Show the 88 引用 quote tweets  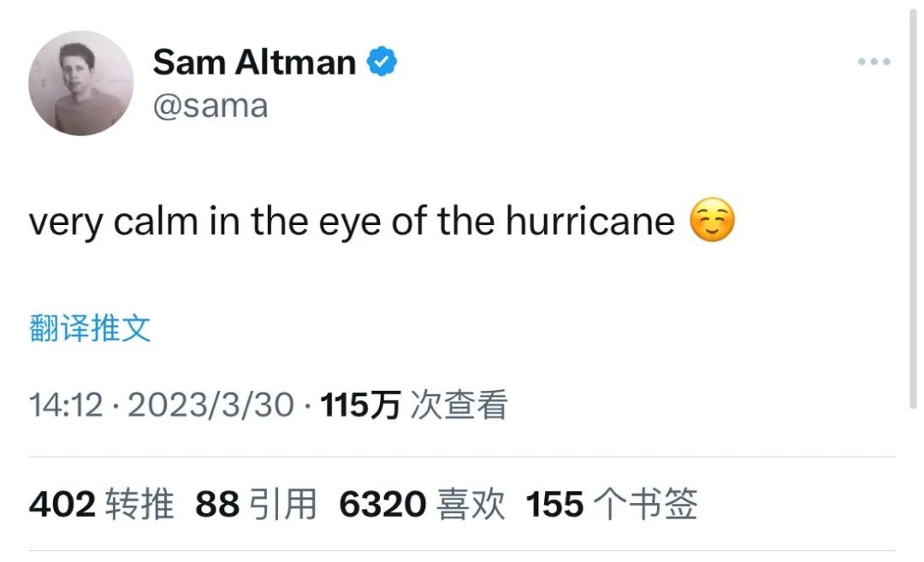pyautogui.click(x=256, y=505)
